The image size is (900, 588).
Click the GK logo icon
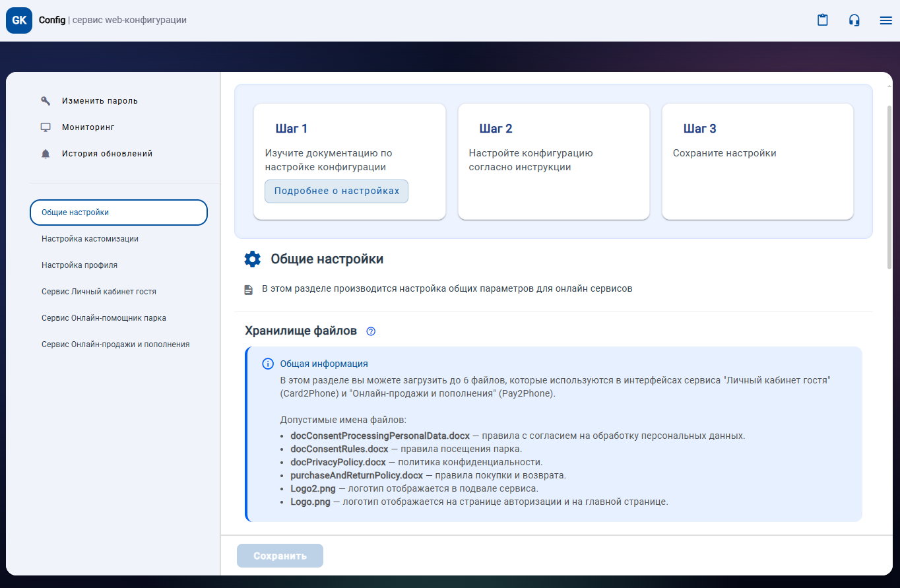pos(19,20)
